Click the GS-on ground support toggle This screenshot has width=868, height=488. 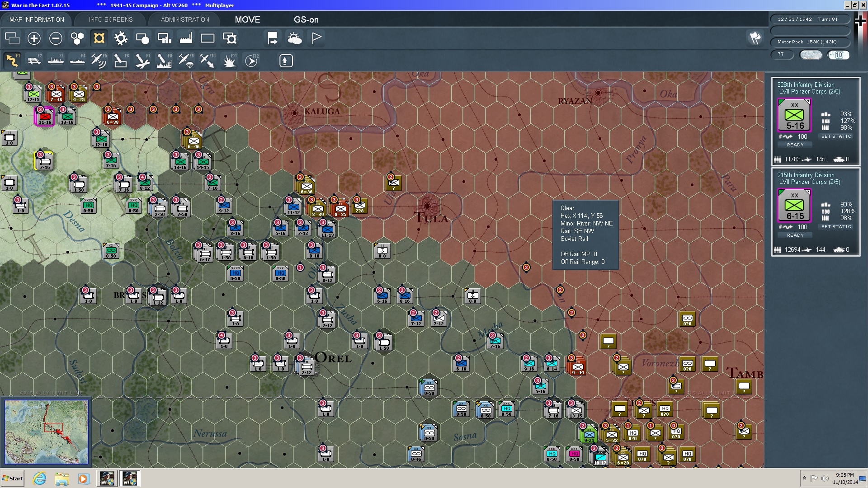click(x=306, y=19)
